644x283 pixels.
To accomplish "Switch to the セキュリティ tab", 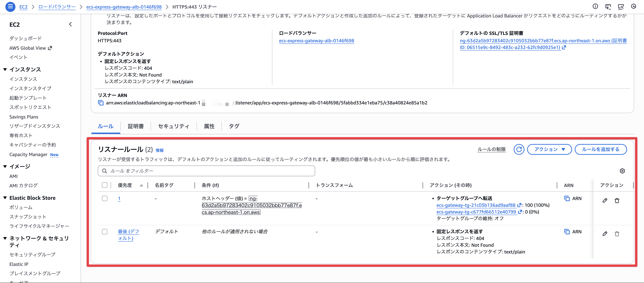I will (x=174, y=126).
